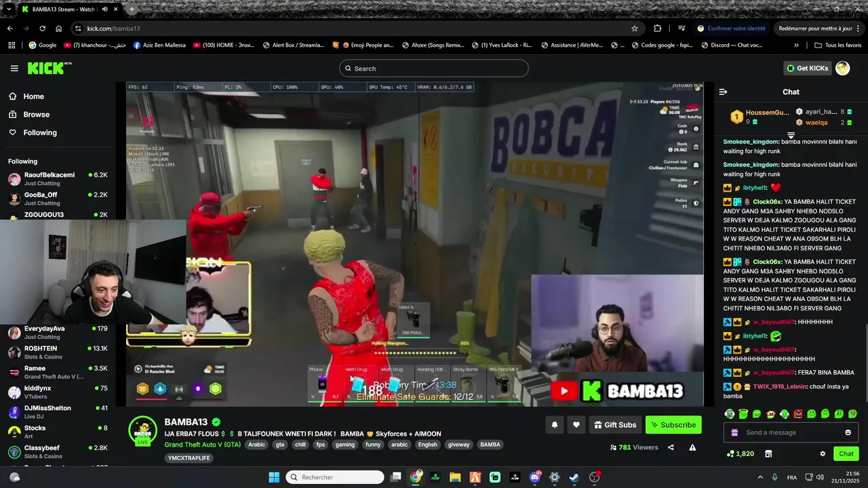Screen dimensions: 868x488
Task: Reload the page in Chrome
Action: point(42,28)
